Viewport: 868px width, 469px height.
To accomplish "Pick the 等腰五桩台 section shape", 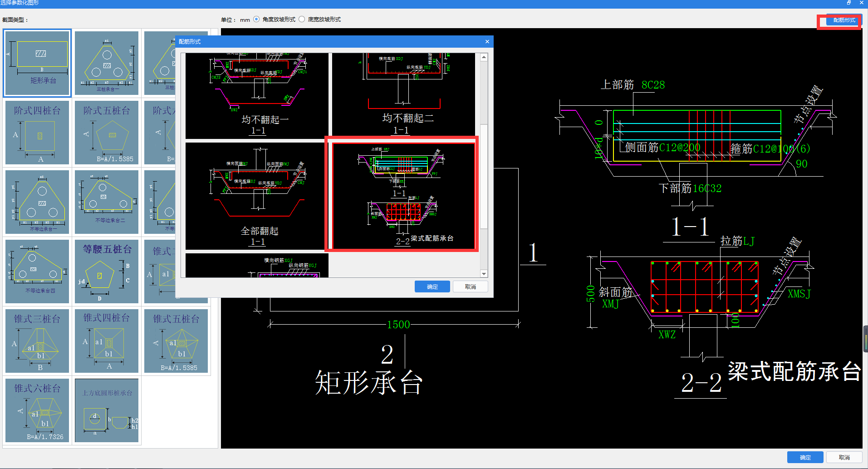I will pos(107,272).
